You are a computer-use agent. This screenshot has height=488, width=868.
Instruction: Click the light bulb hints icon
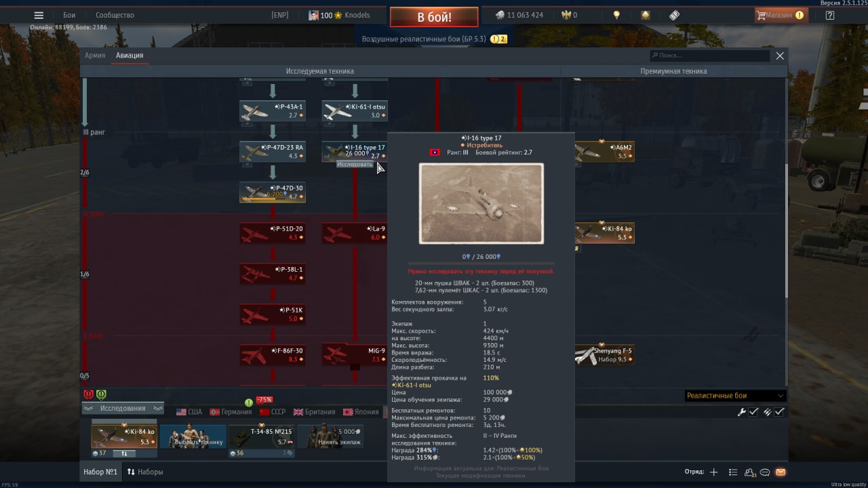616,15
